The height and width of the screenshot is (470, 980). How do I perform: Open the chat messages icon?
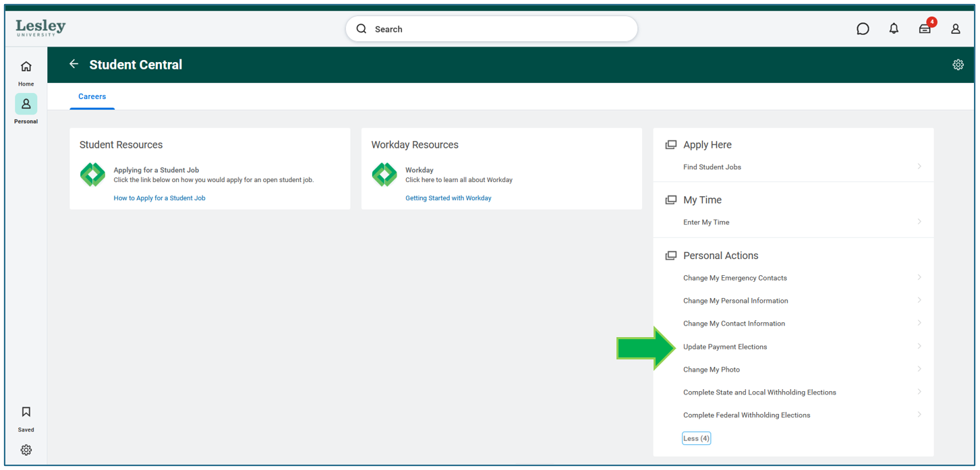click(863, 29)
